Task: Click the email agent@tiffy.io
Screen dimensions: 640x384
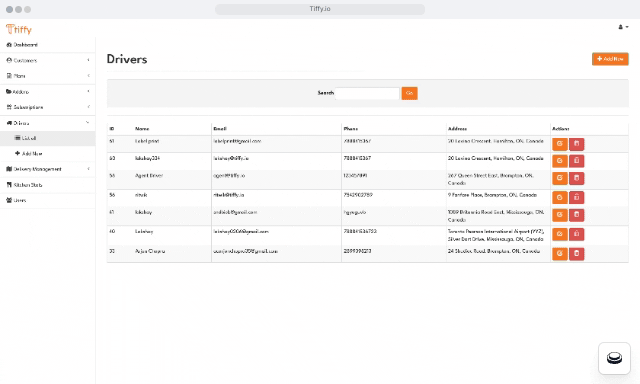Action: pyautogui.click(x=229, y=175)
